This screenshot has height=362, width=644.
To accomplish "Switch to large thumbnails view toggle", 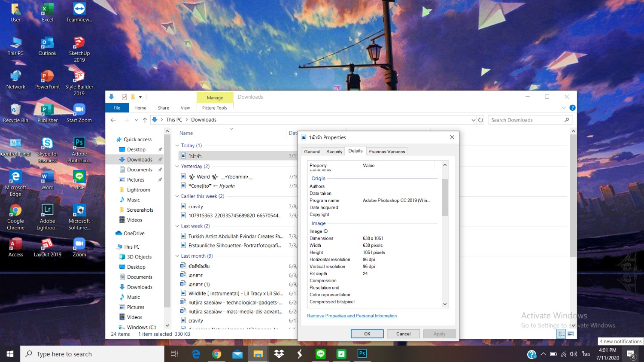I will click(571, 334).
